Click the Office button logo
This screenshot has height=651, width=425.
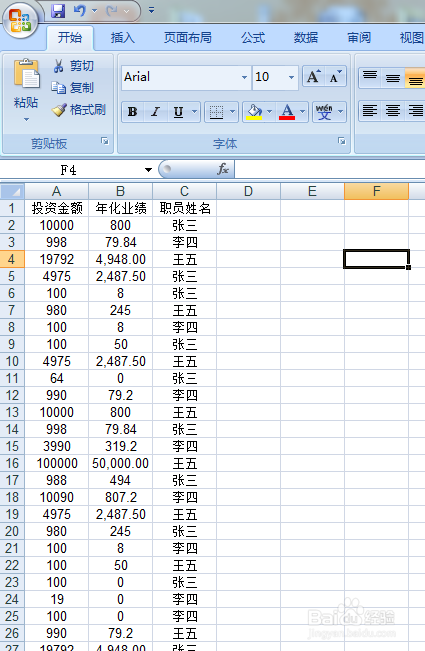click(x=20, y=20)
